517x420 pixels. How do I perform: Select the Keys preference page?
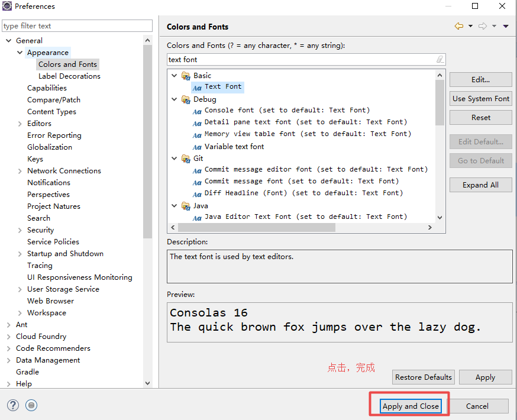click(35, 159)
